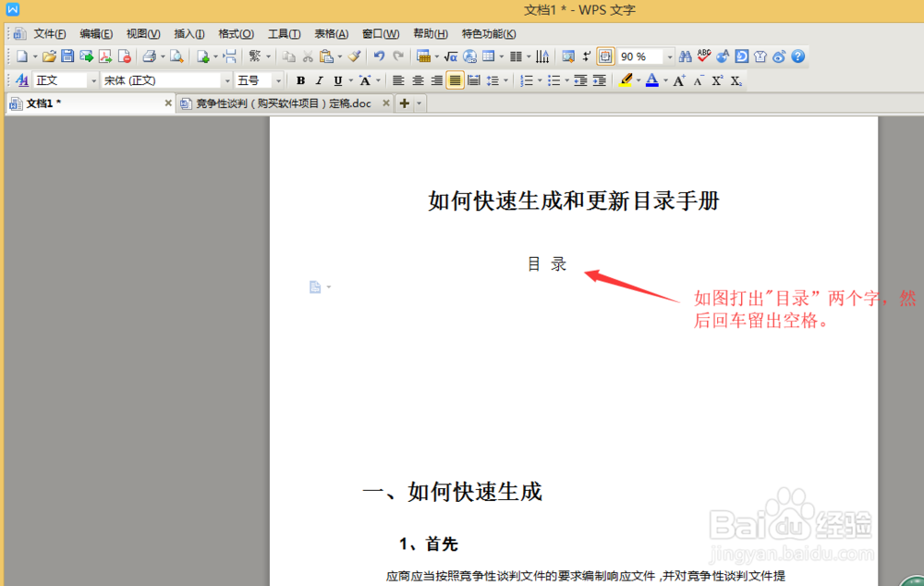Apply yellow highlight color
This screenshot has width=924, height=586.
click(626, 80)
